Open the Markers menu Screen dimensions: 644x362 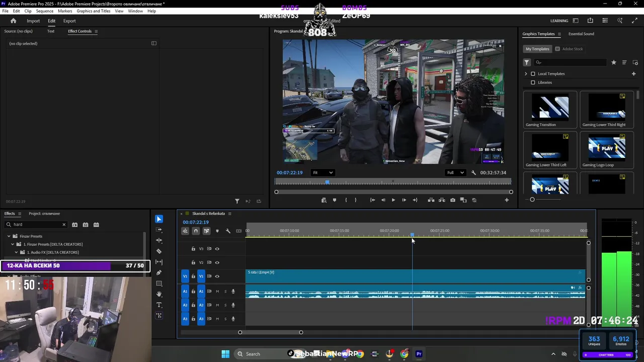tap(65, 11)
